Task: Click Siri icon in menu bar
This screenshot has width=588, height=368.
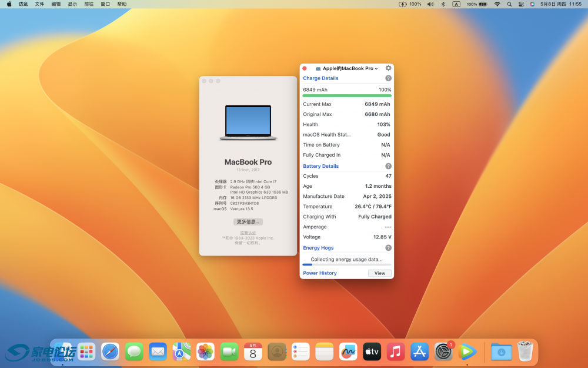Action: [532, 4]
